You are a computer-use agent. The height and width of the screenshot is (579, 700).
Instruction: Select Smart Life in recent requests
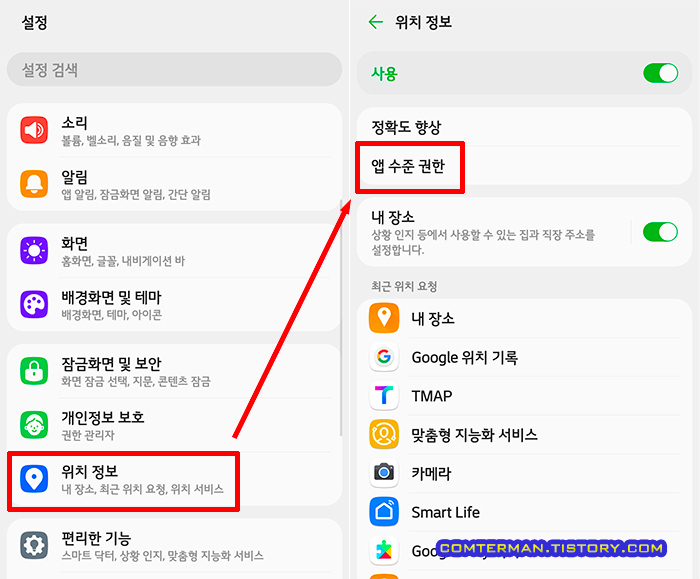(x=525, y=512)
